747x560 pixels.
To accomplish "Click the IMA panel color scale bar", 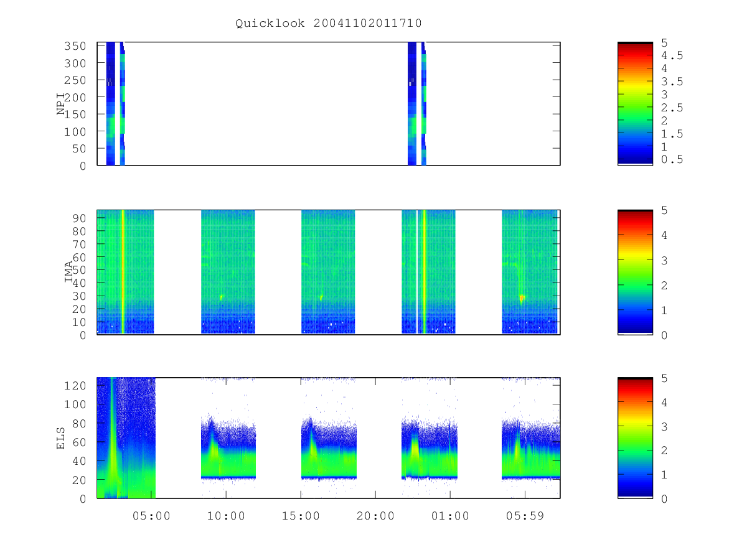I will [x=635, y=272].
